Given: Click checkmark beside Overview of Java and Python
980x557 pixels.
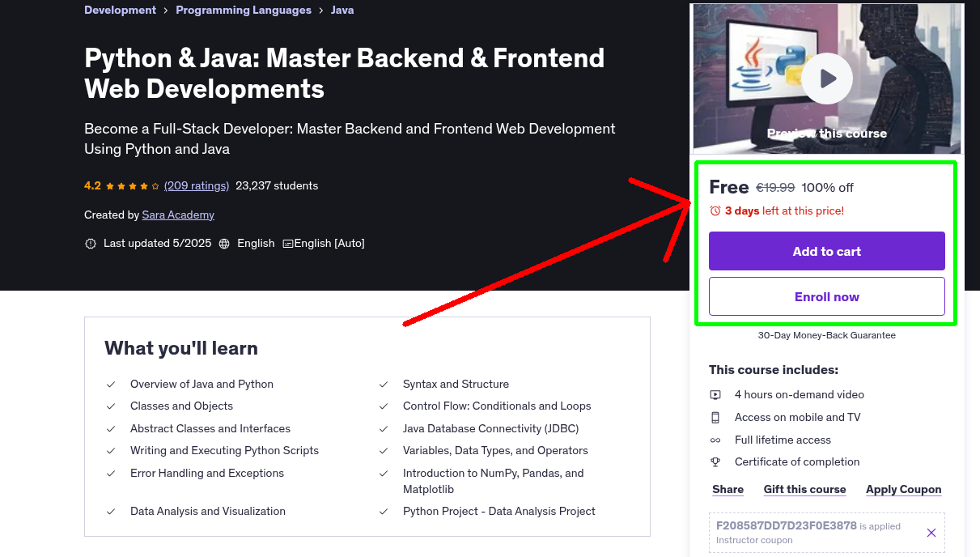Looking at the screenshot, I should pos(111,385).
